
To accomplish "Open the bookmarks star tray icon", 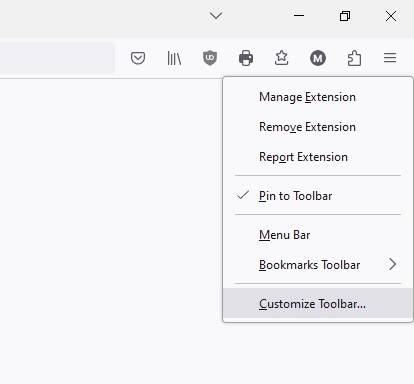I will point(282,58).
